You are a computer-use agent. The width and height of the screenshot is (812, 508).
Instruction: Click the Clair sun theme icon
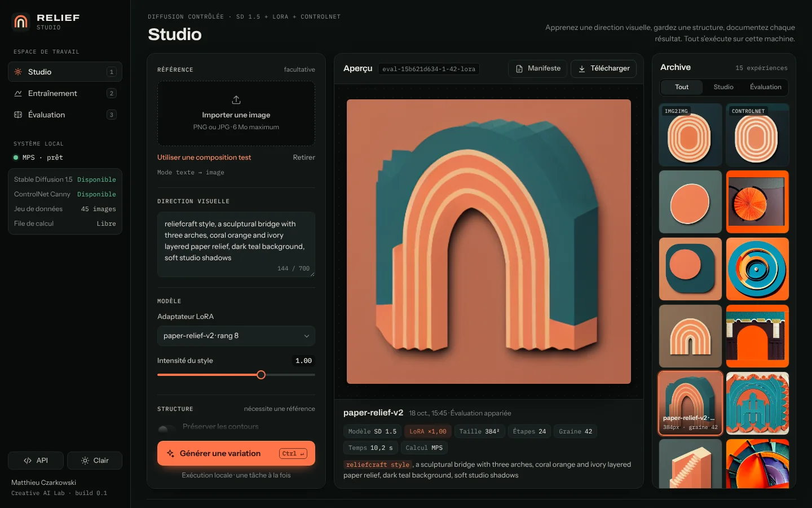tap(85, 461)
